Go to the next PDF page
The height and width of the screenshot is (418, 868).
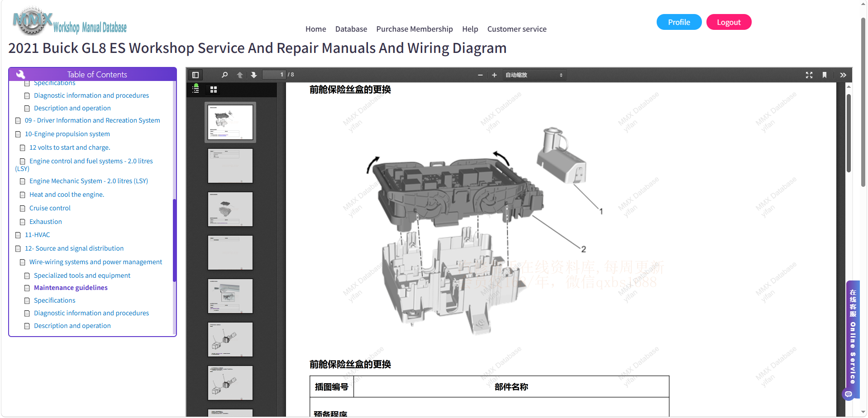pos(254,75)
